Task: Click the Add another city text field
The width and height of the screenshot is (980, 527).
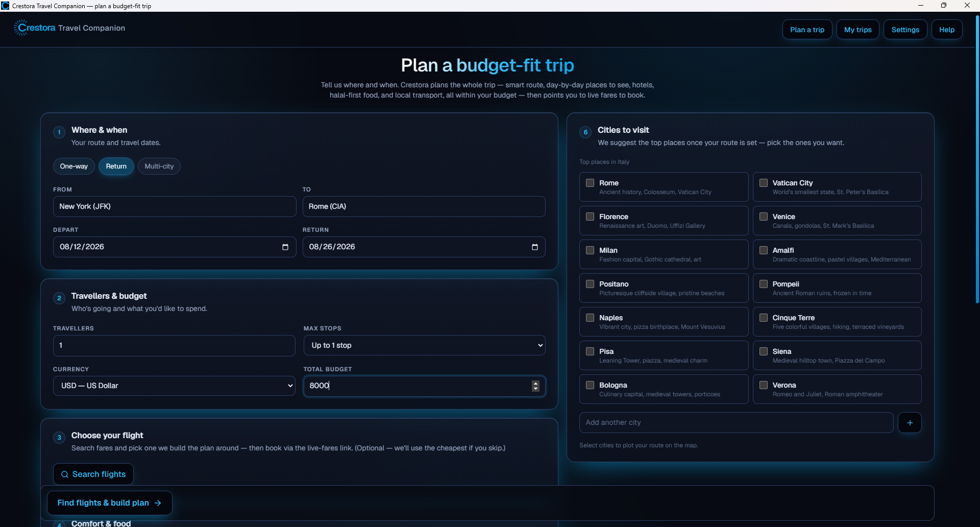Action: click(736, 423)
